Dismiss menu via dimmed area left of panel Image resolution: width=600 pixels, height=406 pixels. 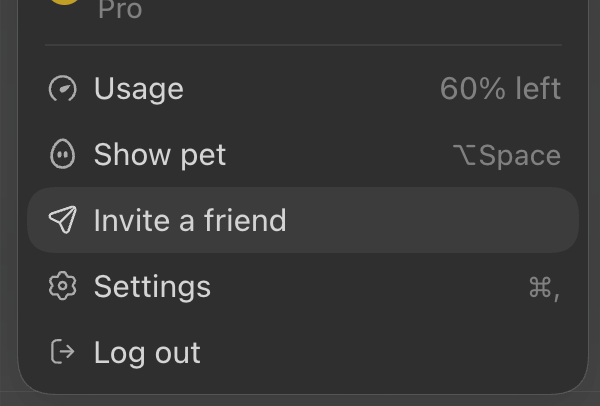(x=8, y=191)
